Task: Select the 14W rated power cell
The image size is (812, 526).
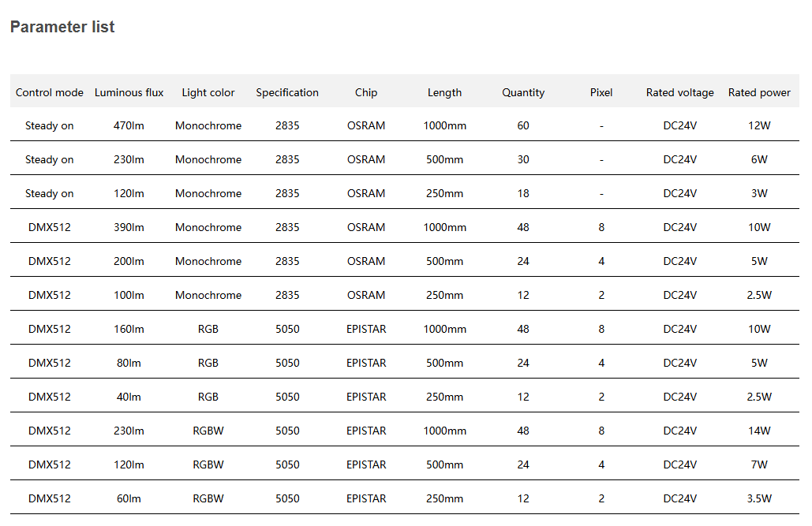Action: pos(759,431)
